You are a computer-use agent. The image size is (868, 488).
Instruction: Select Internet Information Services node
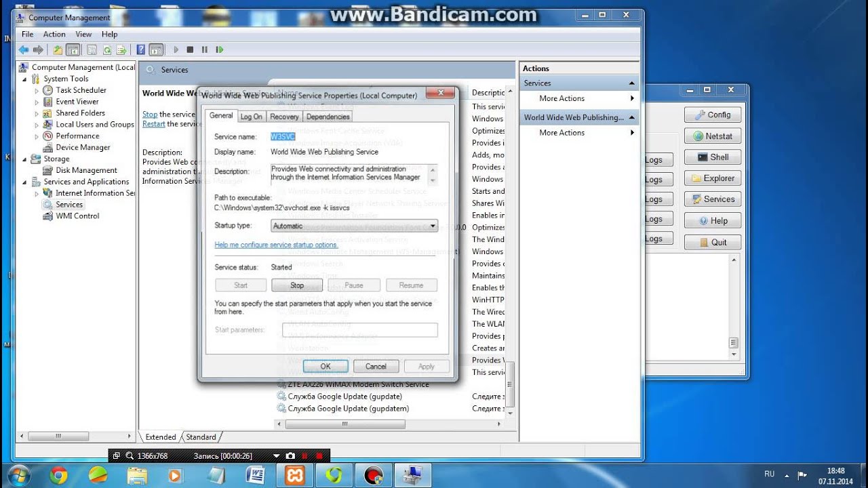coord(94,193)
